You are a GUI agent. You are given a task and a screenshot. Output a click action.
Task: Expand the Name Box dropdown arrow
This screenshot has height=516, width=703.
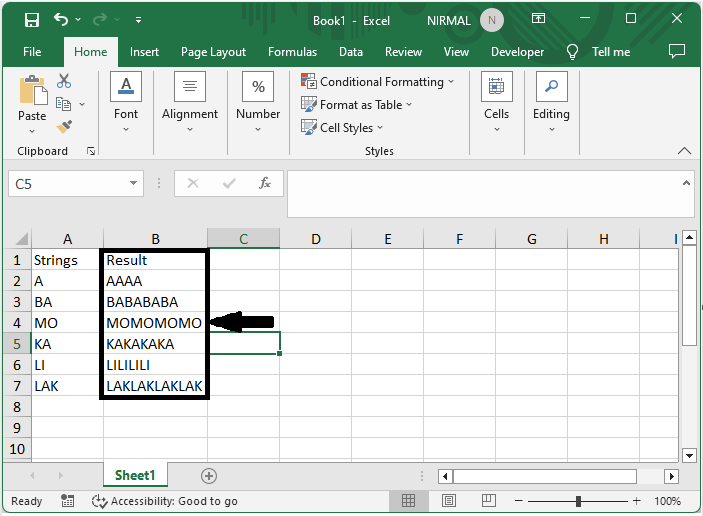pos(133,183)
